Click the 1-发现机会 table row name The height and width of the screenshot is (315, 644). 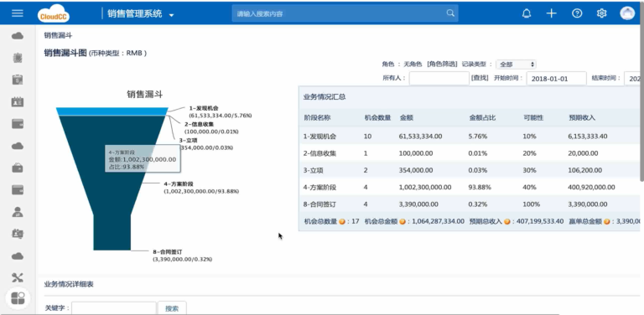pos(319,137)
